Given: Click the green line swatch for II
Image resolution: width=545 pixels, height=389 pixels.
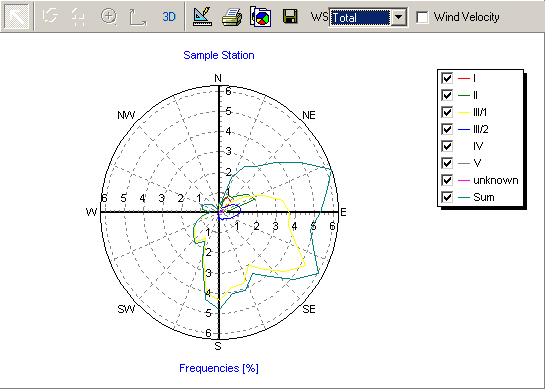Looking at the screenshot, I should coord(464,96).
